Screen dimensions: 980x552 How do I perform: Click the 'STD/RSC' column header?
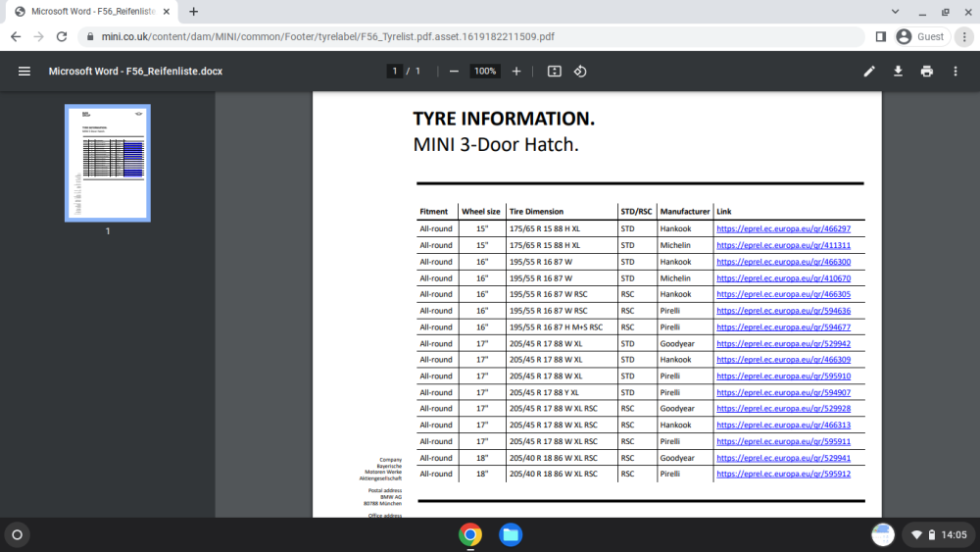[636, 212]
